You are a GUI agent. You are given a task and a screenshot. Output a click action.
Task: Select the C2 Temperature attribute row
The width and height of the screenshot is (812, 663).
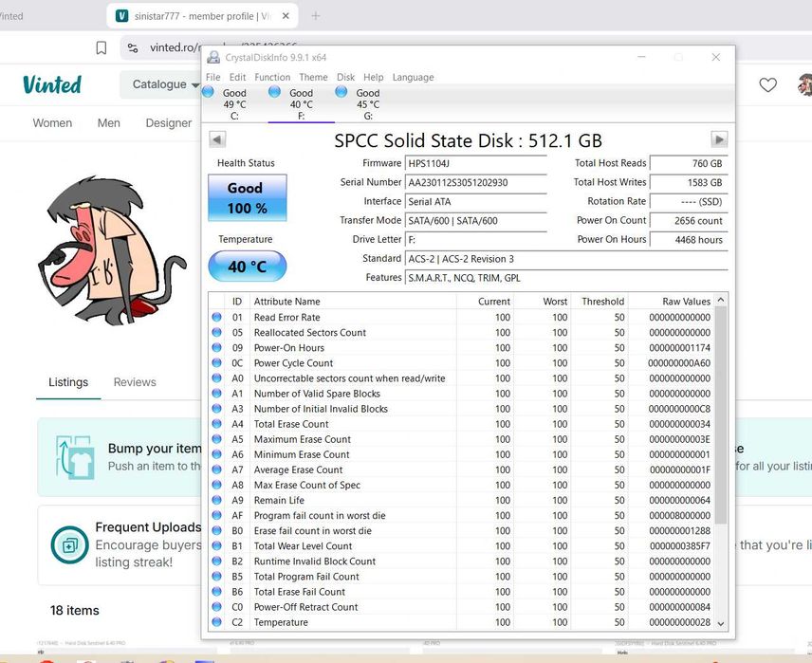[461, 622]
